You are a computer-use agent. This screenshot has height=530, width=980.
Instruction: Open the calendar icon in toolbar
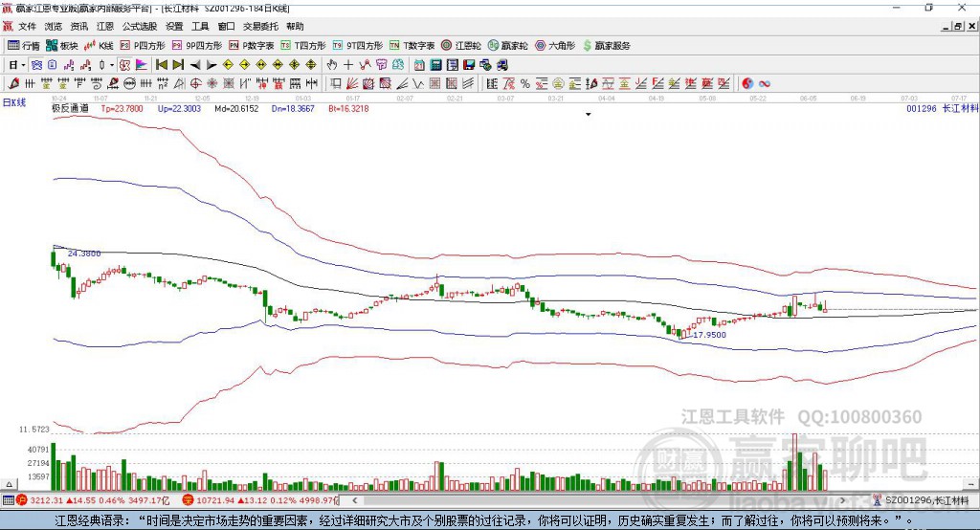pyautogui.click(x=419, y=64)
